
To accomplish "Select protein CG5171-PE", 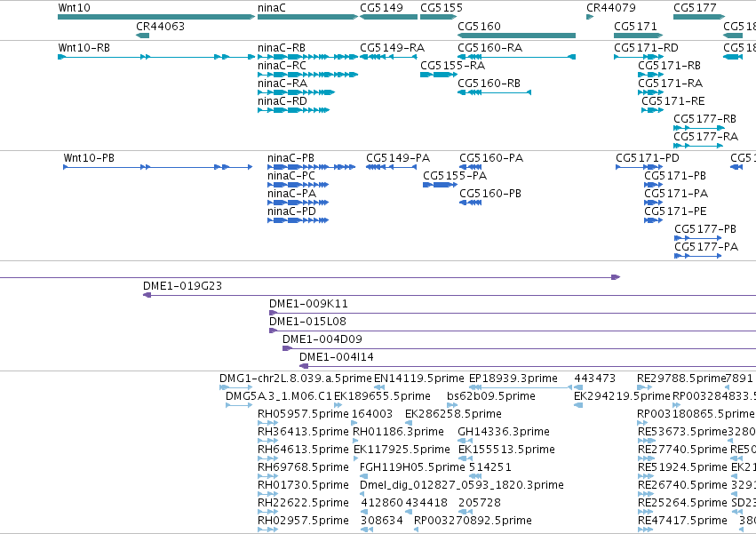I will (653, 220).
